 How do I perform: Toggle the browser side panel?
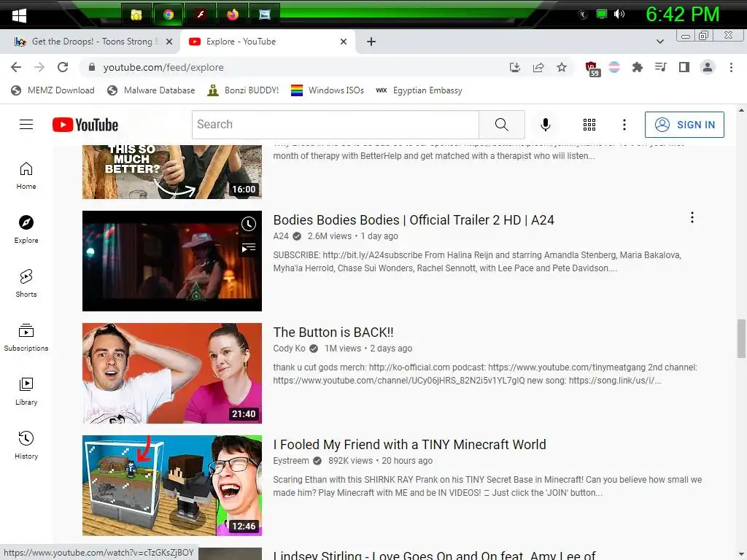point(684,67)
